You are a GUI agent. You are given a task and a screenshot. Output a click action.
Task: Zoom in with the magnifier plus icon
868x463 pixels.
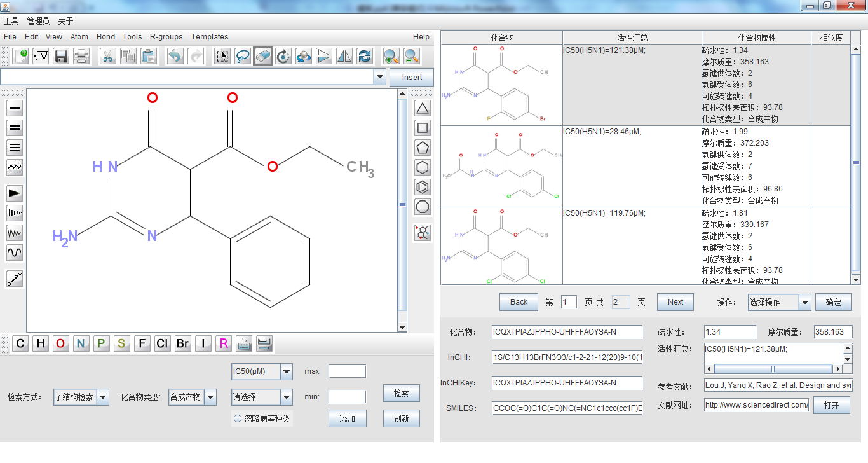[x=391, y=56]
